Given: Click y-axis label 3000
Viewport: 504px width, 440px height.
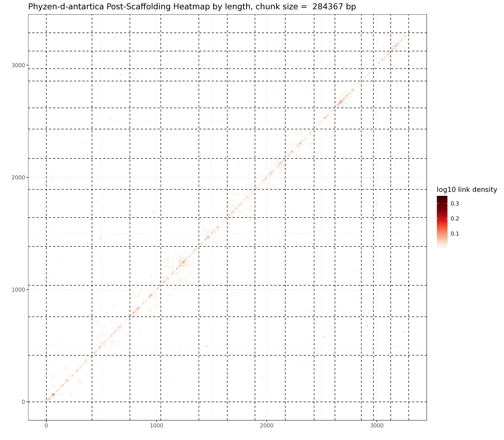Looking at the screenshot, I should tap(18, 65).
